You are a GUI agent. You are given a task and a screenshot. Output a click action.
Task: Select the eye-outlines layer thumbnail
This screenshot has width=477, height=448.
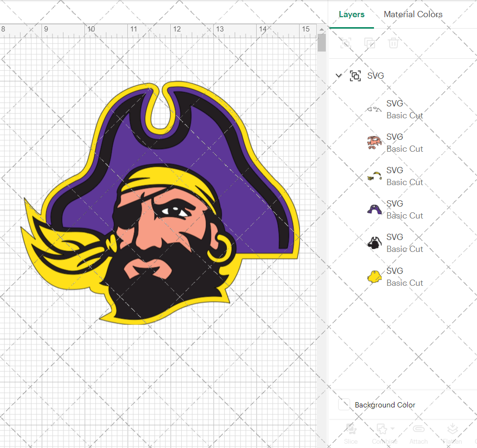(374, 109)
